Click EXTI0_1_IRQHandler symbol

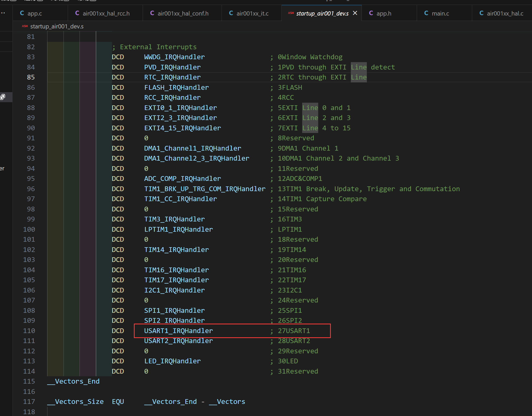tap(180, 108)
